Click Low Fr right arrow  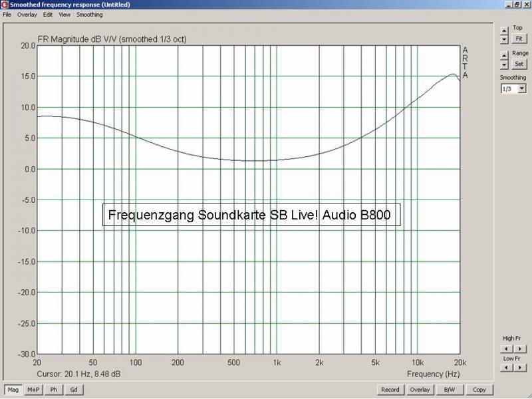(x=520, y=368)
